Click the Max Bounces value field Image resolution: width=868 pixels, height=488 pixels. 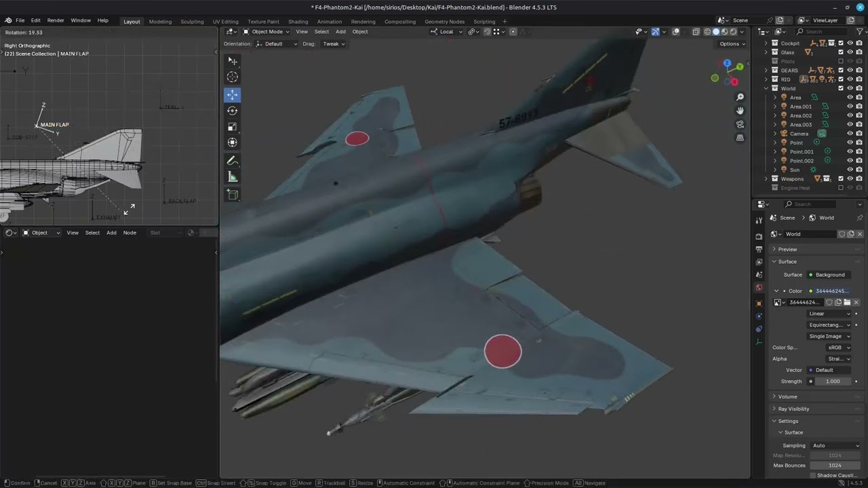835,465
